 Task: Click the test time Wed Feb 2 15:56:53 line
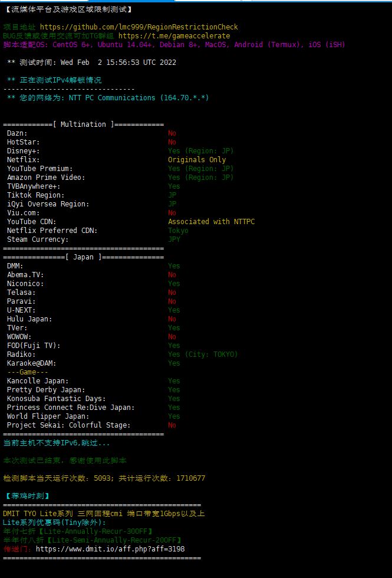91,63
